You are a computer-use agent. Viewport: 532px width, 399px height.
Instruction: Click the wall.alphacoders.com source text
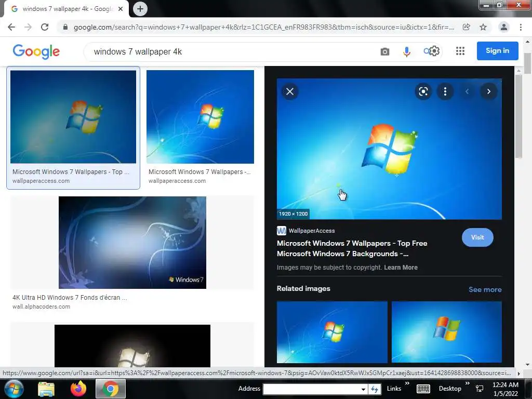click(42, 307)
